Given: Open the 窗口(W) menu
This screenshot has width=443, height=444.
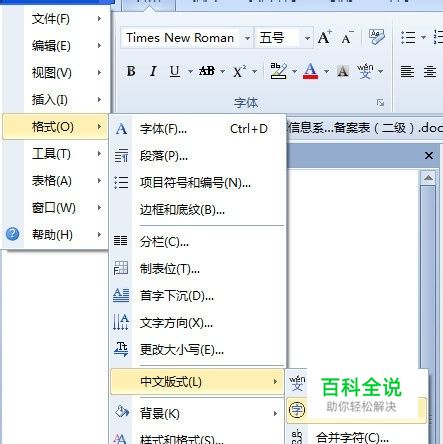Looking at the screenshot, I should click(x=55, y=208).
